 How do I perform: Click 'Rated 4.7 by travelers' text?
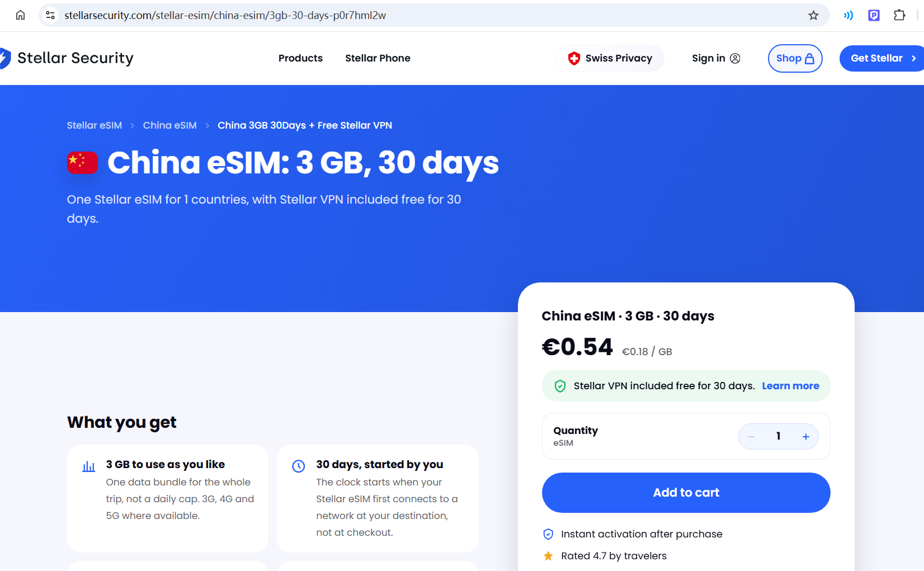tap(614, 556)
